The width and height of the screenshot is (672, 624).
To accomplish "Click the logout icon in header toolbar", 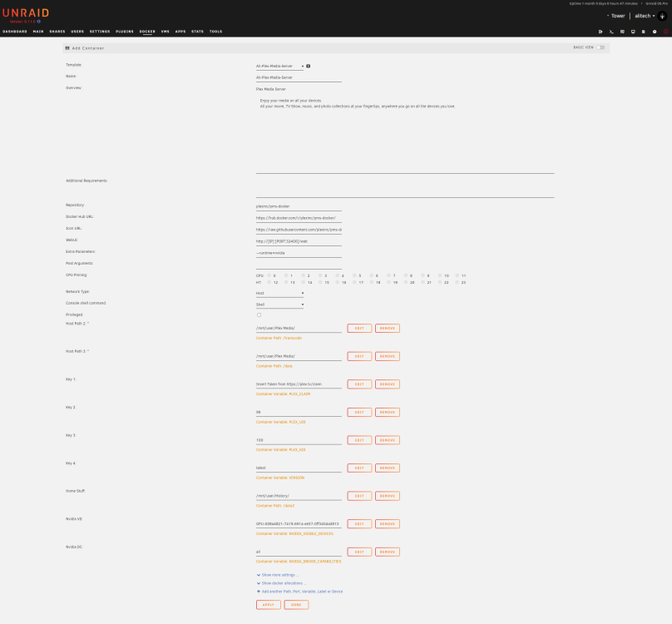I will [600, 32].
